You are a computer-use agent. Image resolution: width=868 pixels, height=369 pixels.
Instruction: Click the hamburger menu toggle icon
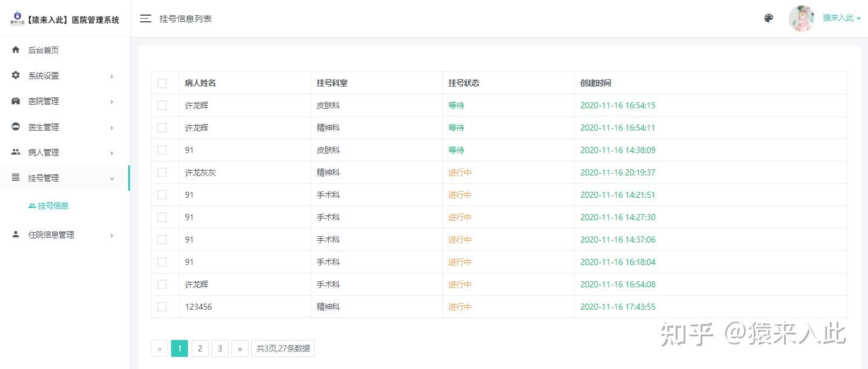146,19
